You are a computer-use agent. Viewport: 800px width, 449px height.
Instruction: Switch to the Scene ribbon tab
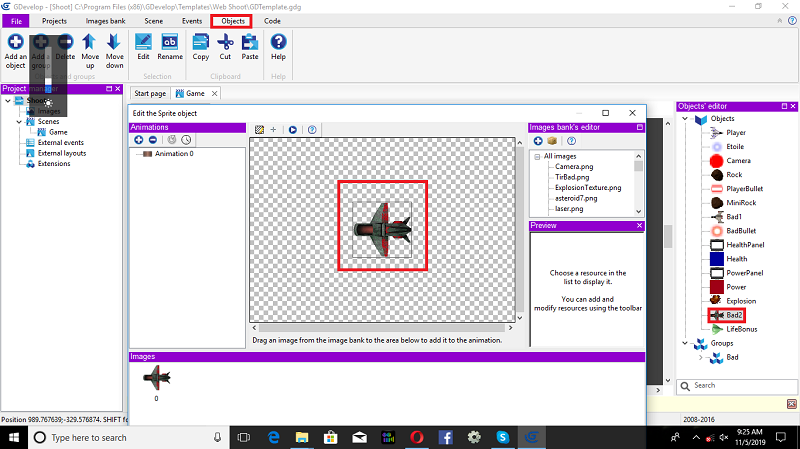[154, 21]
